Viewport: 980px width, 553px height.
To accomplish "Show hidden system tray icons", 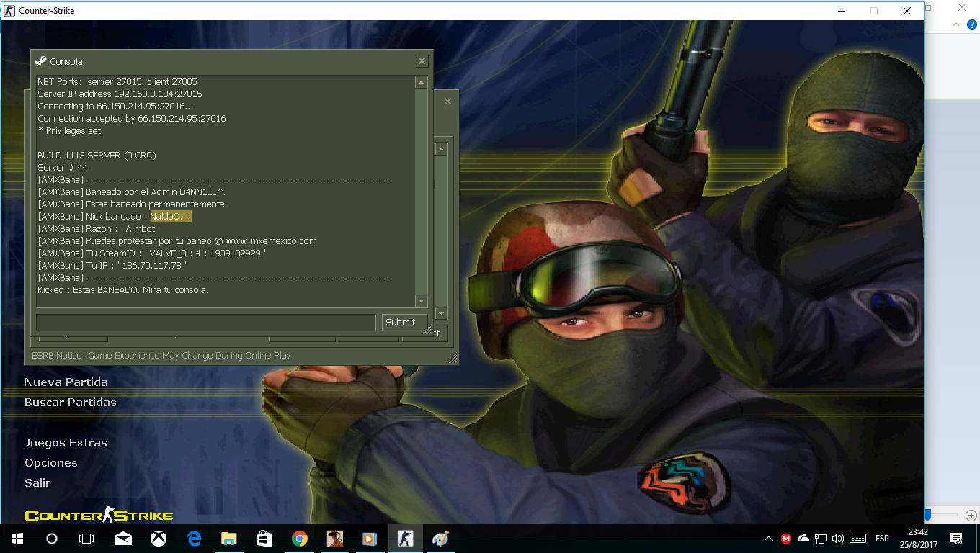I will 769,538.
